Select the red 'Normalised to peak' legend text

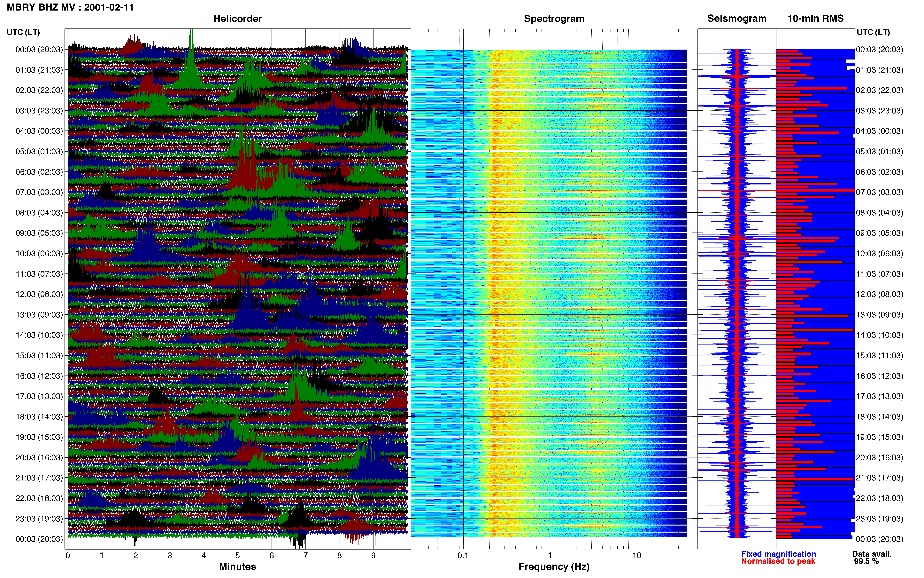[x=778, y=561]
